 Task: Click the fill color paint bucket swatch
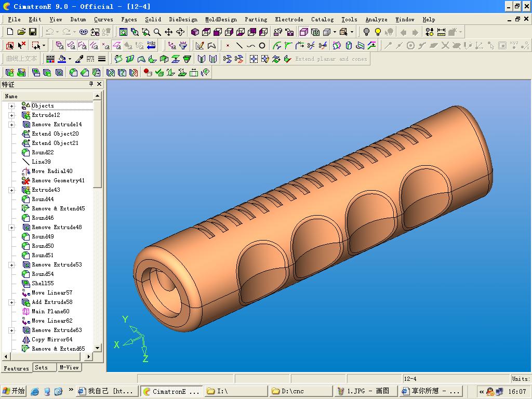point(62,59)
